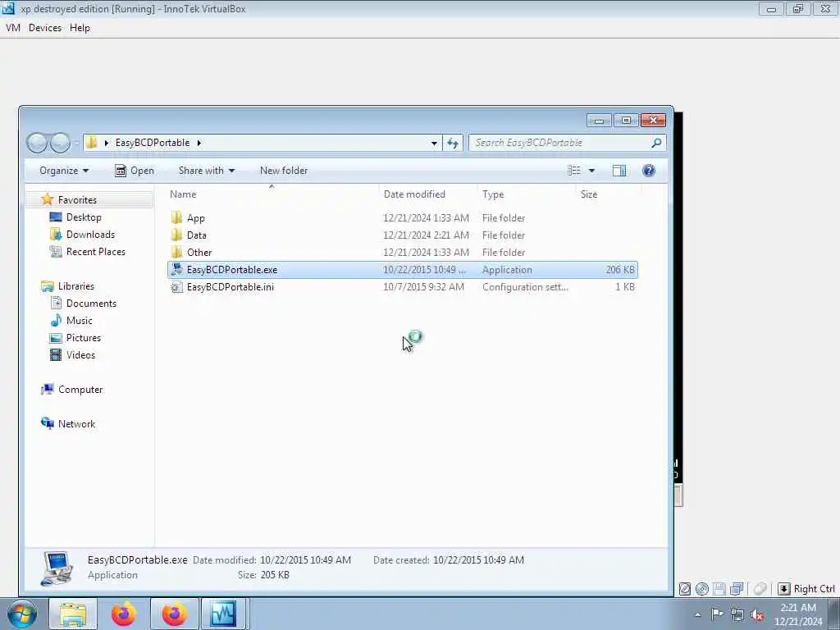
Task: Click the VirtualBox optical disc status icon
Action: click(x=702, y=589)
